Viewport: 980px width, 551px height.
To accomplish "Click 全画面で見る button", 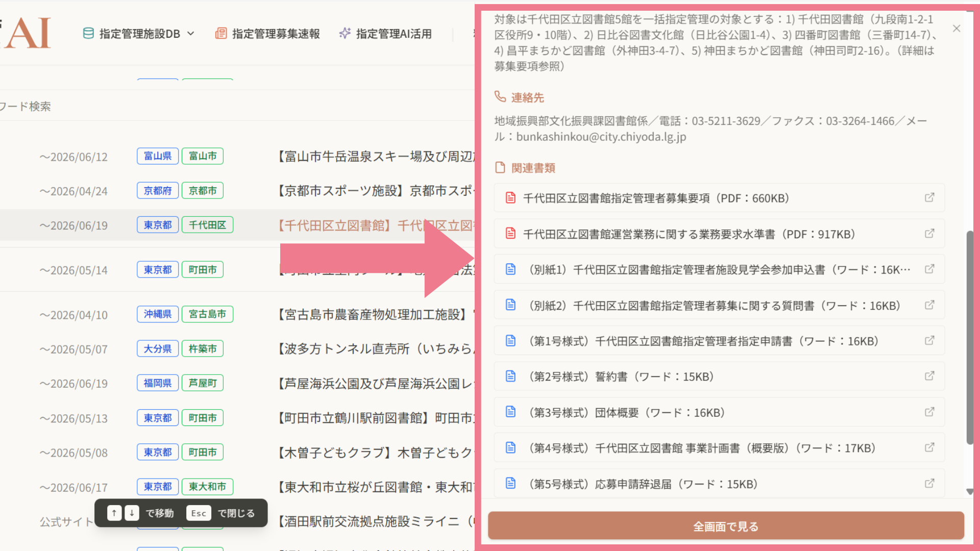I will [x=725, y=526].
